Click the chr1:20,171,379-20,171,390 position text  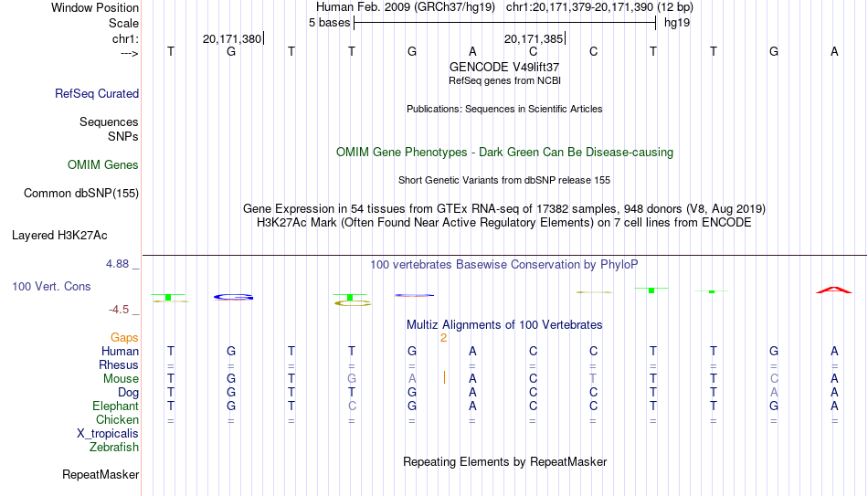tap(599, 7)
